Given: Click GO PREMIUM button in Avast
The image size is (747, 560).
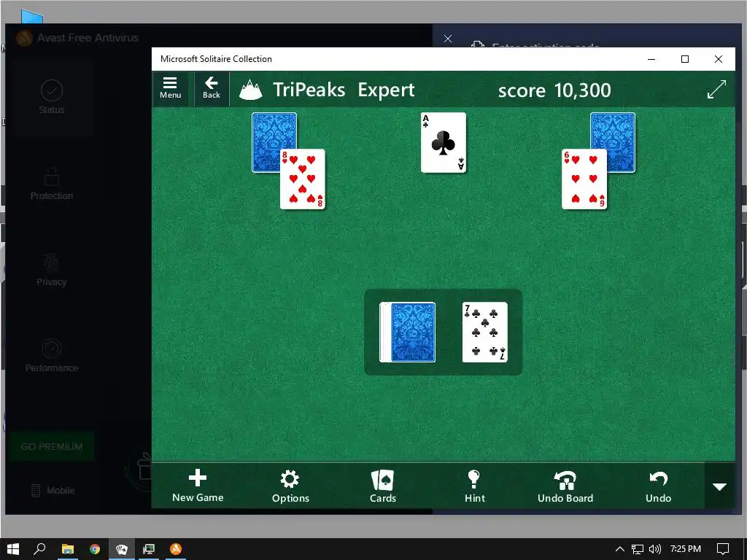Looking at the screenshot, I should point(52,447).
